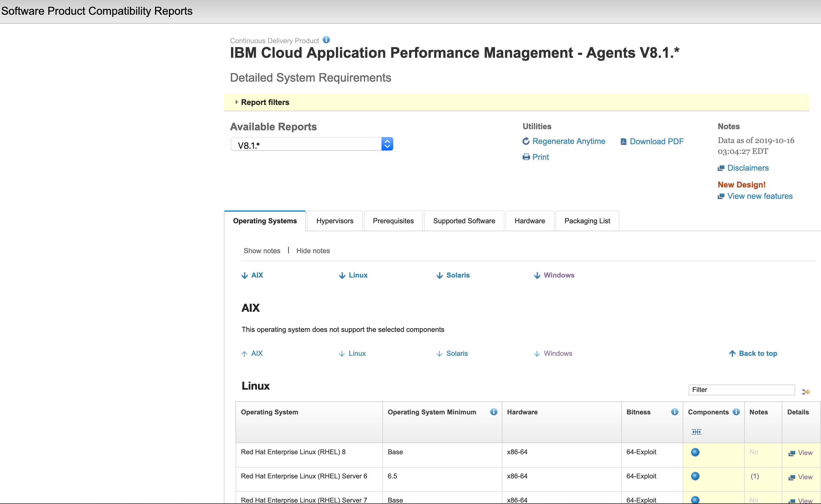Click the Continuous Delivery Product info icon

coord(326,40)
